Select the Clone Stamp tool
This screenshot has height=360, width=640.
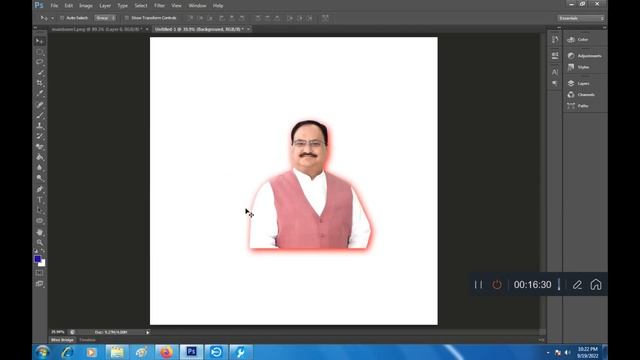pos(40,126)
